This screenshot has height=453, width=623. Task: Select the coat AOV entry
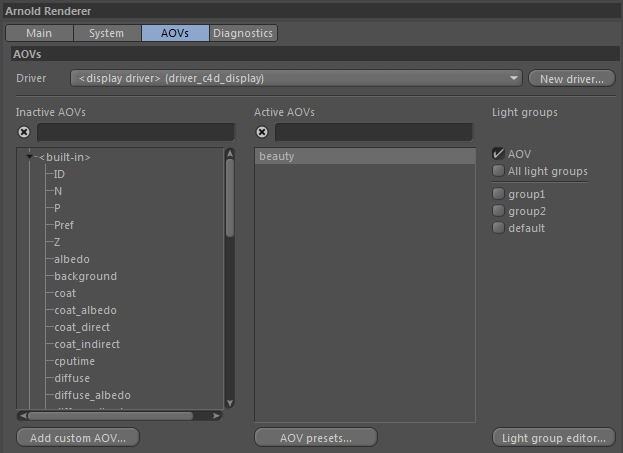[x=65, y=293]
